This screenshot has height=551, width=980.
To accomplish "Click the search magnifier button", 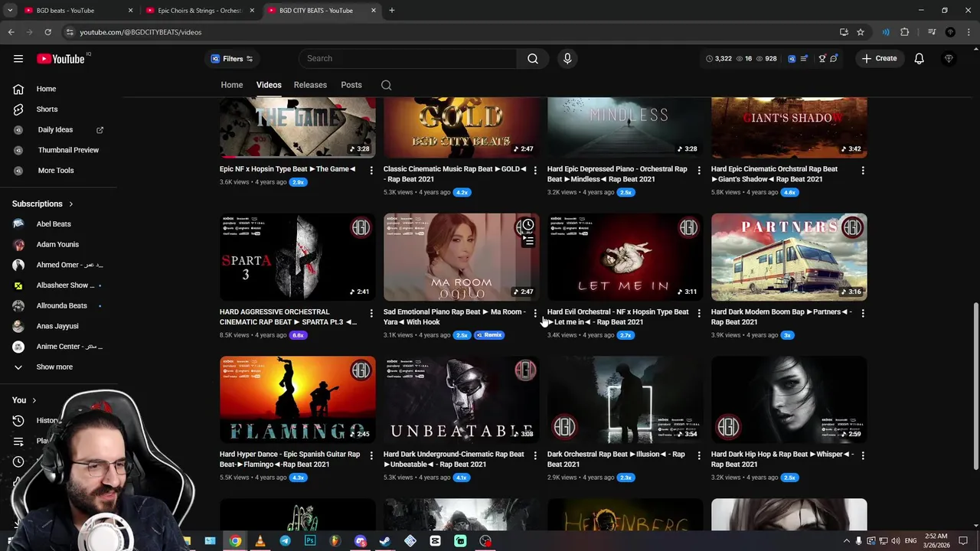I will [533, 58].
